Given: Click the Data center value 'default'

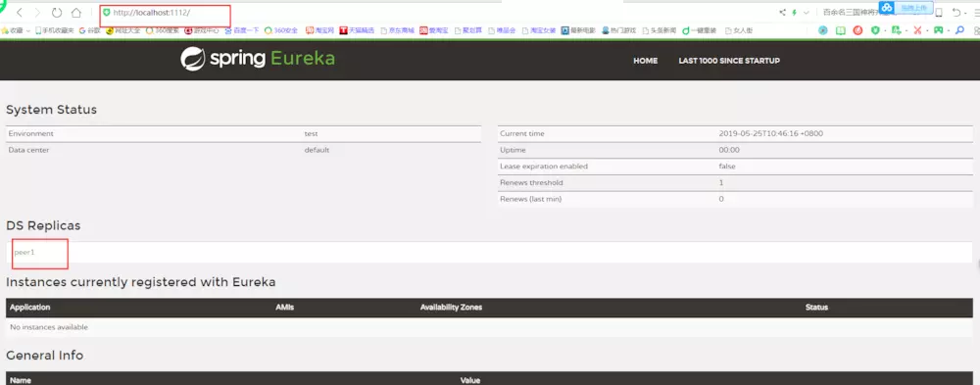Looking at the screenshot, I should [x=317, y=150].
